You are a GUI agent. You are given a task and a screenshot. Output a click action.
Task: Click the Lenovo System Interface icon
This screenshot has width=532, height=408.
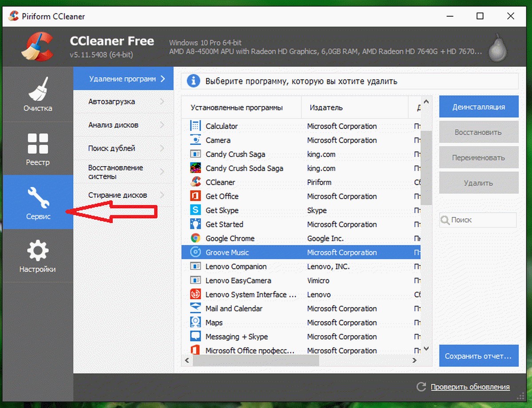[195, 294]
